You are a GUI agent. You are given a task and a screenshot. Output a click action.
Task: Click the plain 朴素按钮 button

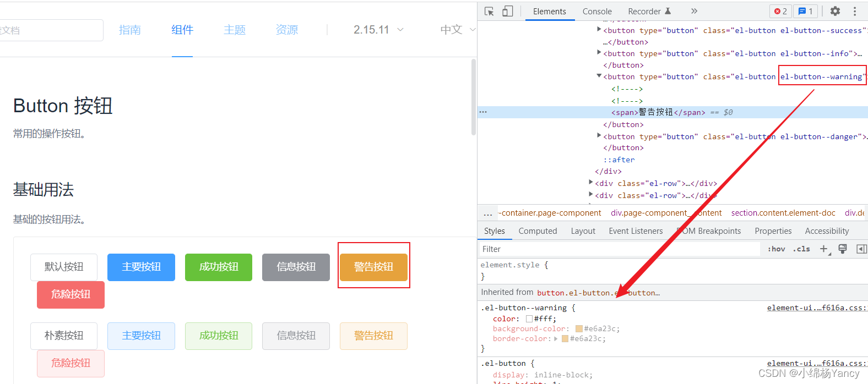click(x=64, y=336)
